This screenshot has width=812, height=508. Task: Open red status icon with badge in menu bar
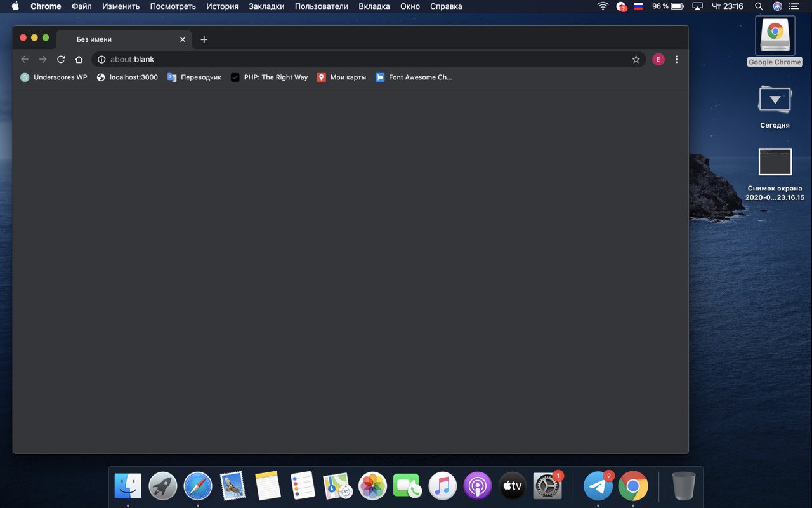pyautogui.click(x=621, y=6)
